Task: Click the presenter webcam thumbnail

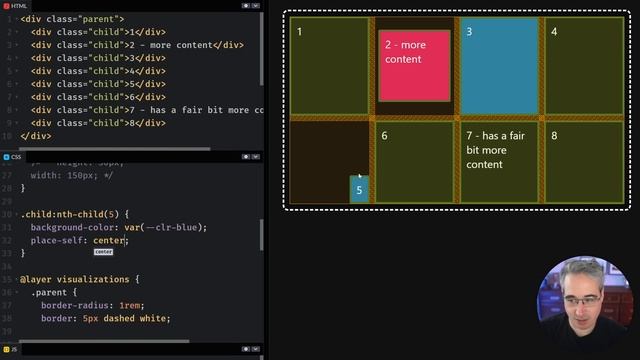Action: (x=584, y=304)
